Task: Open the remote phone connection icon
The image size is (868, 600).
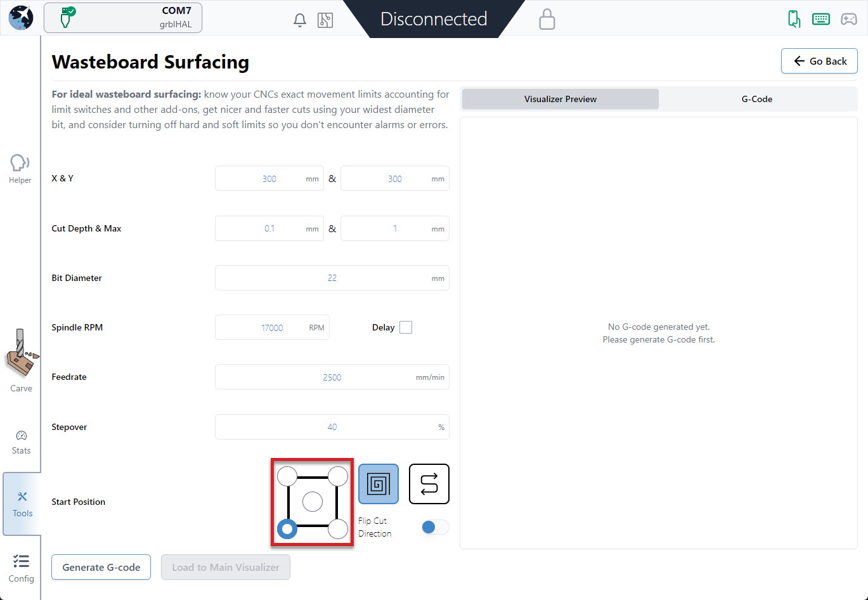Action: pos(794,19)
